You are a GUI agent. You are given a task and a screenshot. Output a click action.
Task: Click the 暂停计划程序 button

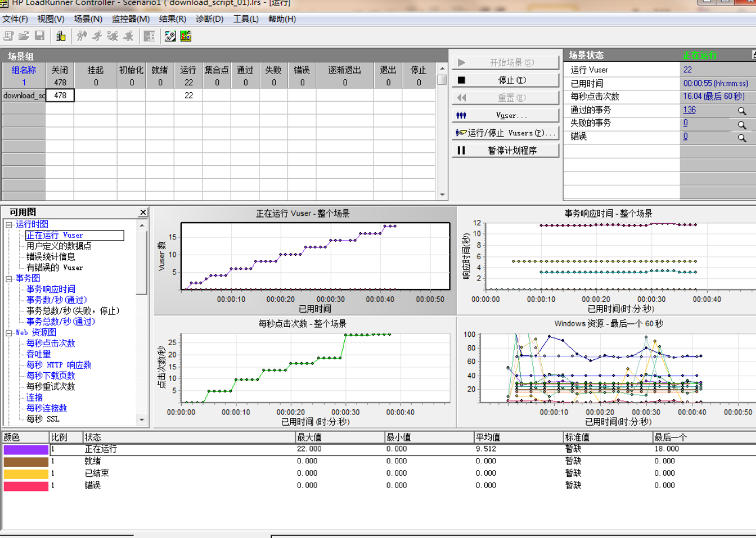(x=505, y=151)
